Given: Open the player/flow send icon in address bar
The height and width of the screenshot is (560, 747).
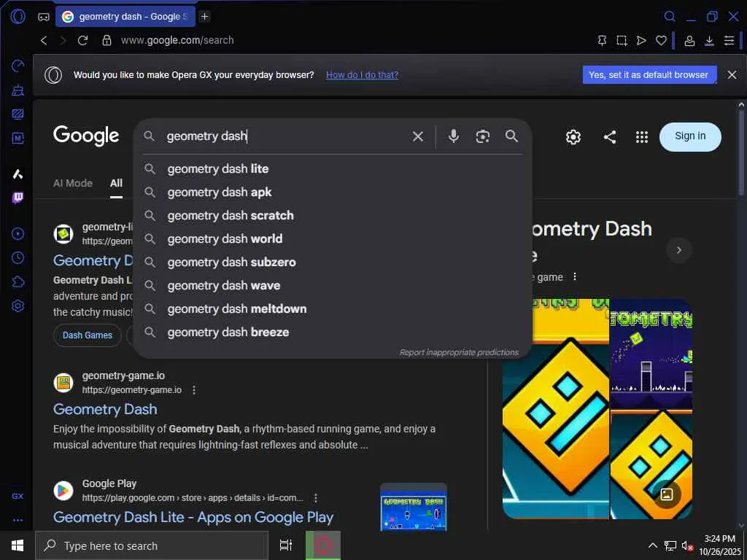Looking at the screenshot, I should (641, 41).
